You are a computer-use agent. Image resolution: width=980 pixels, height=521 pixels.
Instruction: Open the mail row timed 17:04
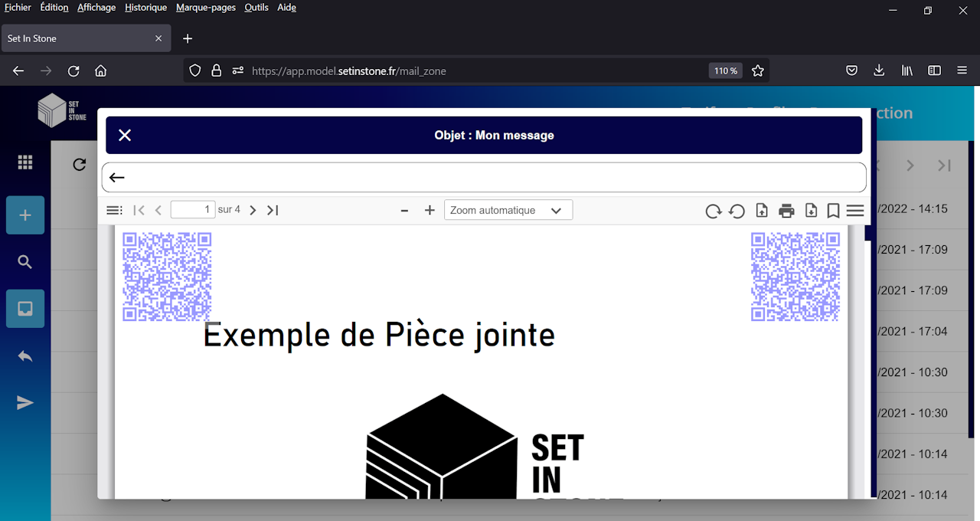click(913, 331)
